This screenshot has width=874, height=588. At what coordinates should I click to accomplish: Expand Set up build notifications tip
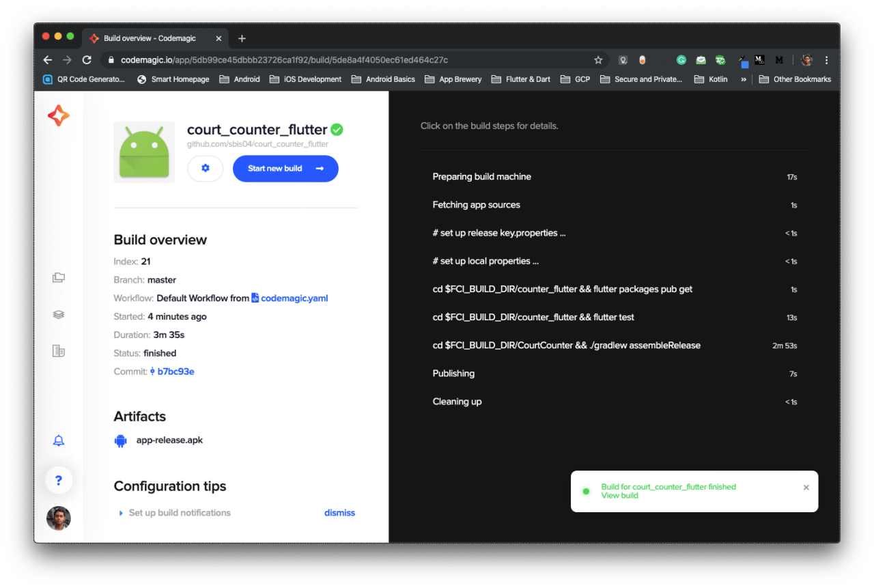click(175, 513)
